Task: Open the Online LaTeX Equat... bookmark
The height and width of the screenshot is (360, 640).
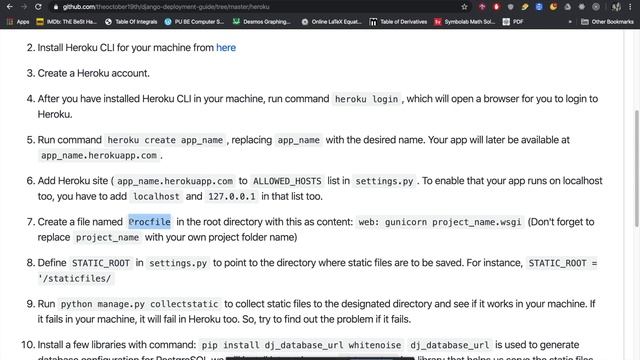Action: tap(331, 22)
